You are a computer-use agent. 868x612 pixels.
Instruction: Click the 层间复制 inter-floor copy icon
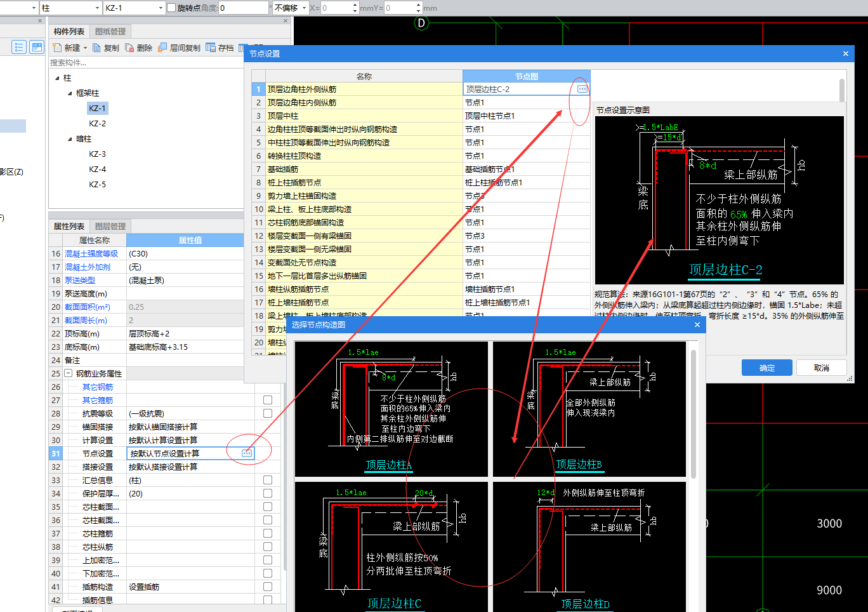(162, 48)
